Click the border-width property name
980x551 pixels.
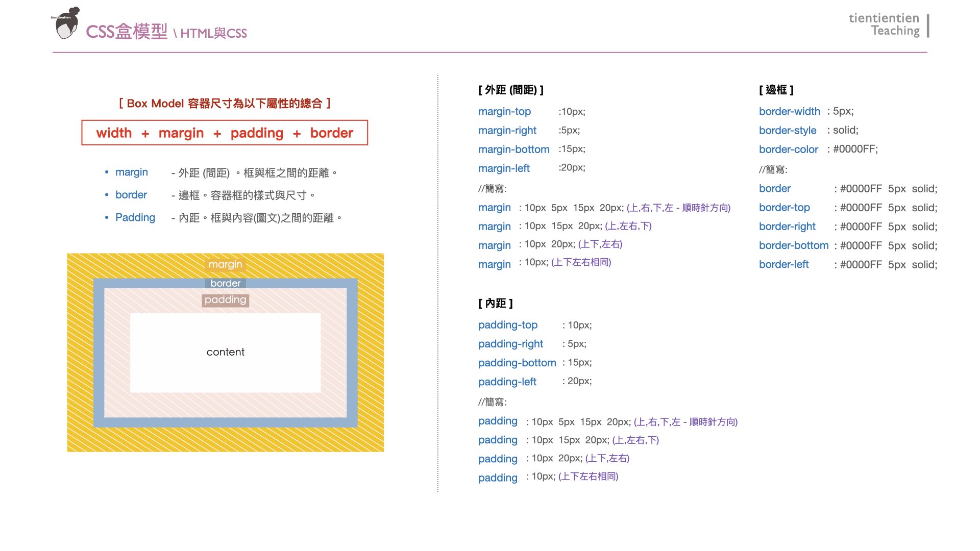point(789,111)
